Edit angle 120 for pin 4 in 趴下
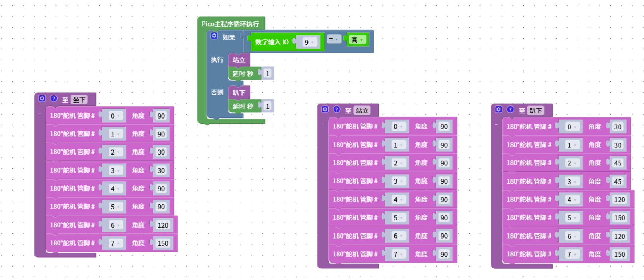The width and height of the screenshot is (644, 280). pos(620,200)
